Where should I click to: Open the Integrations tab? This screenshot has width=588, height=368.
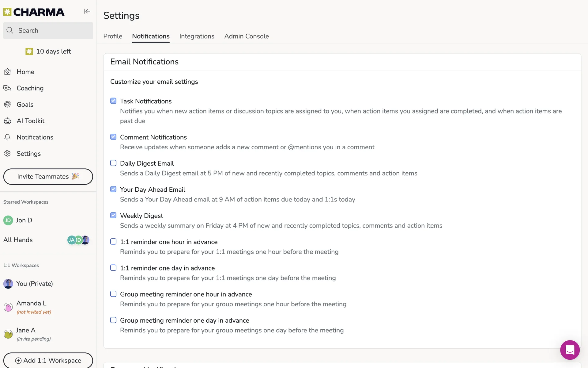click(197, 36)
